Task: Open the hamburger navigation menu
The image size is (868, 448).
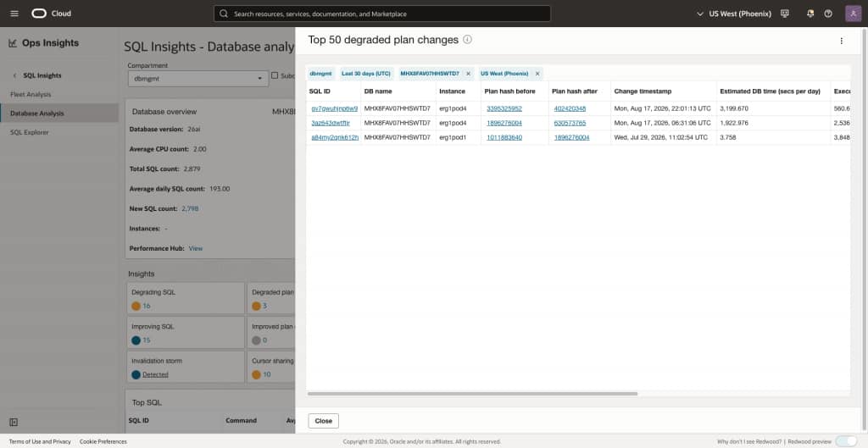Action: click(x=14, y=14)
